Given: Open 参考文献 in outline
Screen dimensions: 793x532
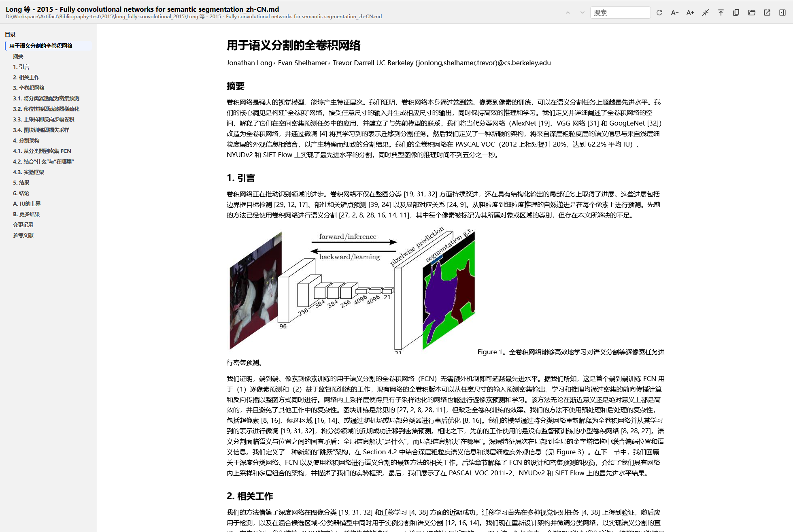Looking at the screenshot, I should click(23, 235).
